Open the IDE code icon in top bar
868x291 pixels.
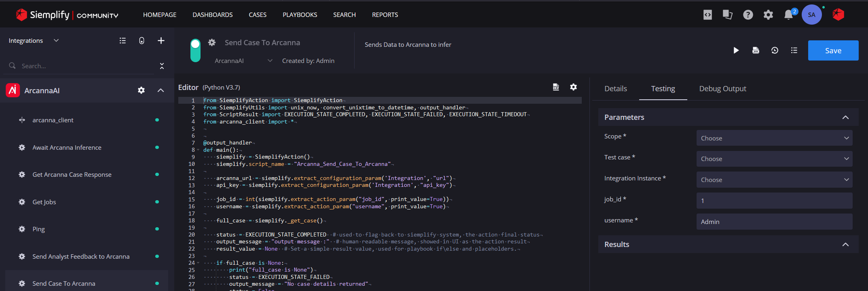707,15
